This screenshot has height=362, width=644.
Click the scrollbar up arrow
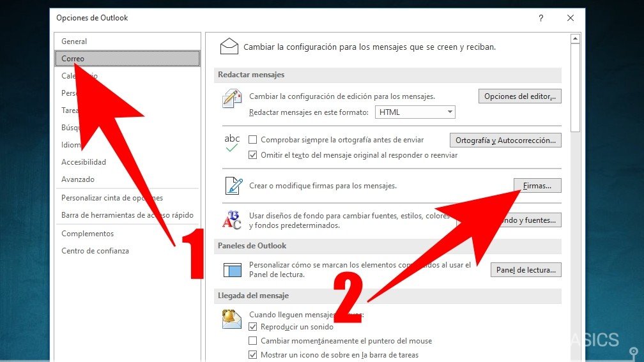tap(576, 38)
